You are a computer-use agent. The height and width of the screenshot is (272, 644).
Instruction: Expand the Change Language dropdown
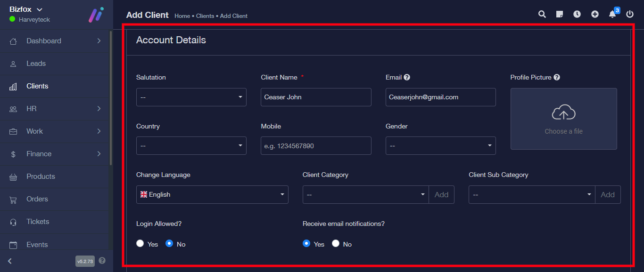coord(212,194)
